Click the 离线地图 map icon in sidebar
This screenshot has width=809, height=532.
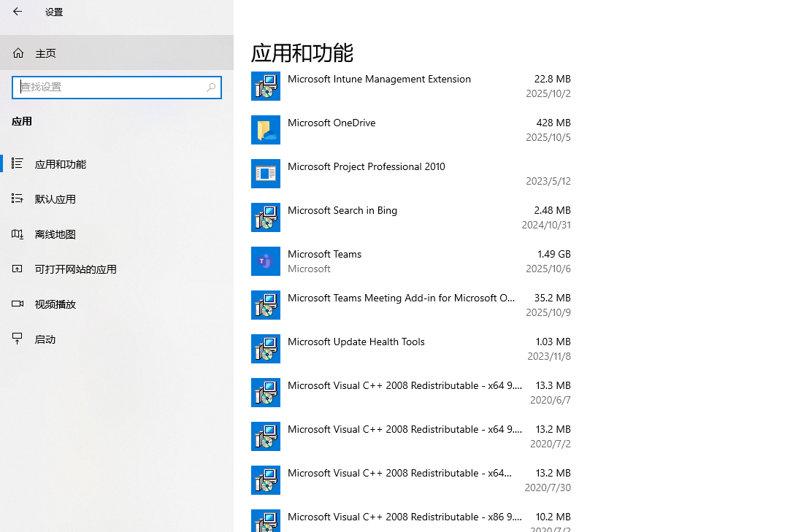[18, 234]
